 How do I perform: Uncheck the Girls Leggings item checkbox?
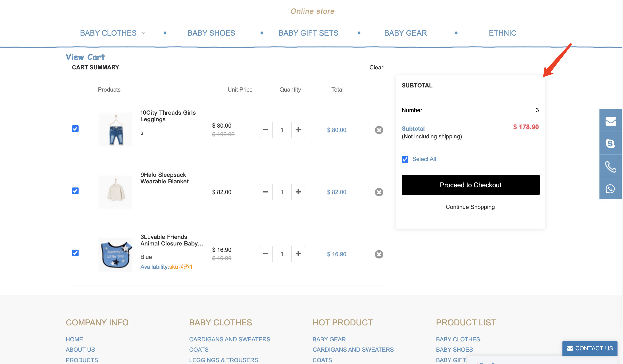[x=75, y=129]
